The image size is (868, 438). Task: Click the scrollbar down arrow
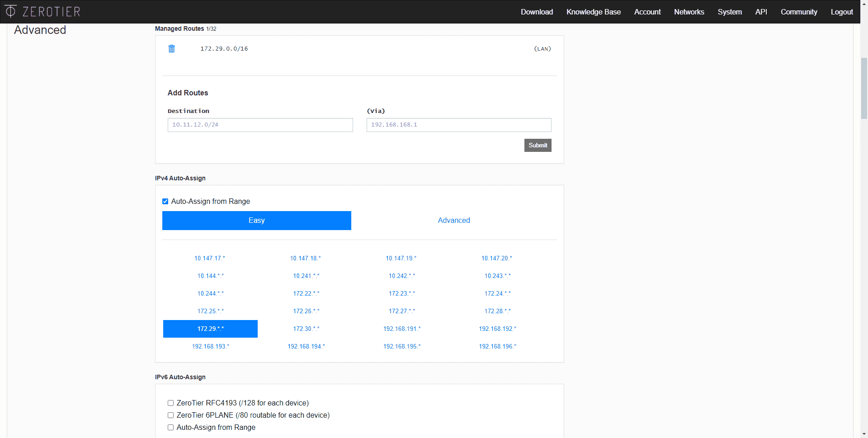click(864, 434)
